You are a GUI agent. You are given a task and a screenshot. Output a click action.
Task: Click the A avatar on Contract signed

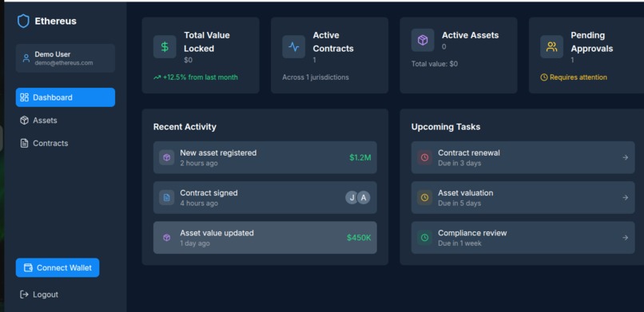(364, 198)
